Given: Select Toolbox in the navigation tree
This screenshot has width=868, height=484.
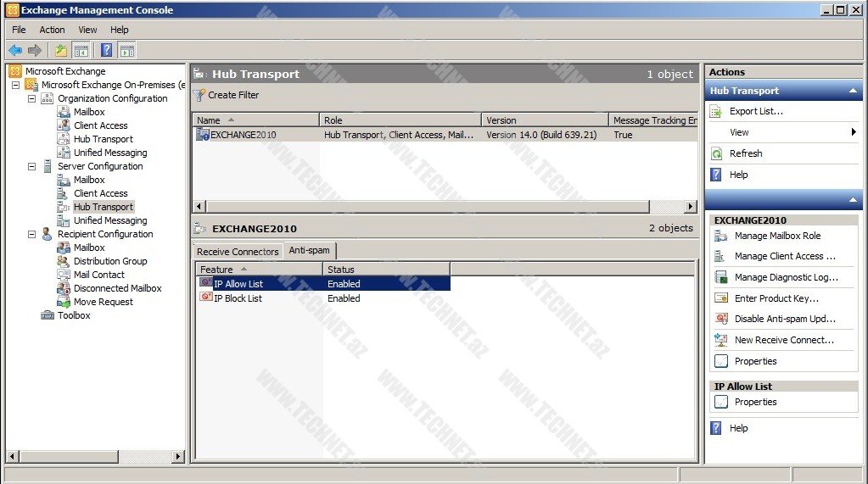Looking at the screenshot, I should (74, 315).
